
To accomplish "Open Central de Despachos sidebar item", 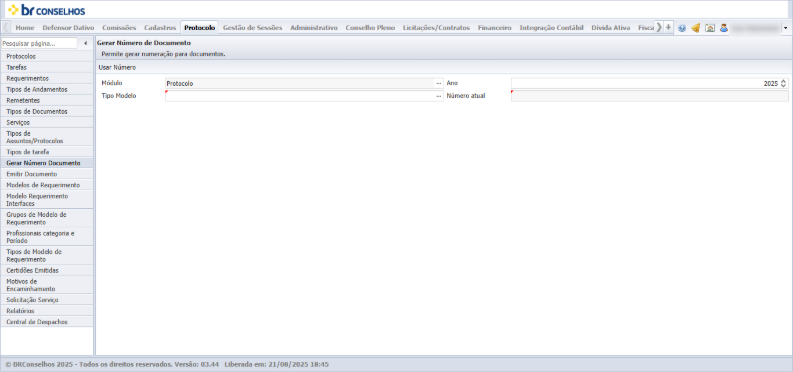I will [47, 322].
